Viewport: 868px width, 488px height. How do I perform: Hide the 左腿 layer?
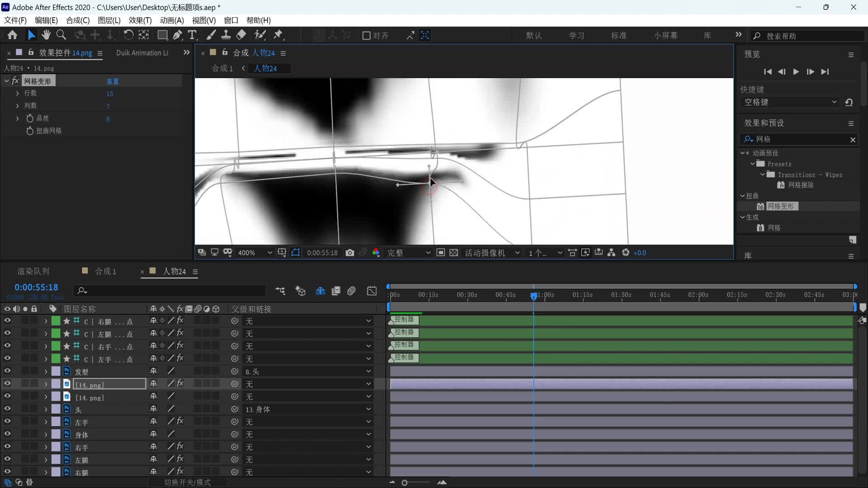tap(7, 460)
